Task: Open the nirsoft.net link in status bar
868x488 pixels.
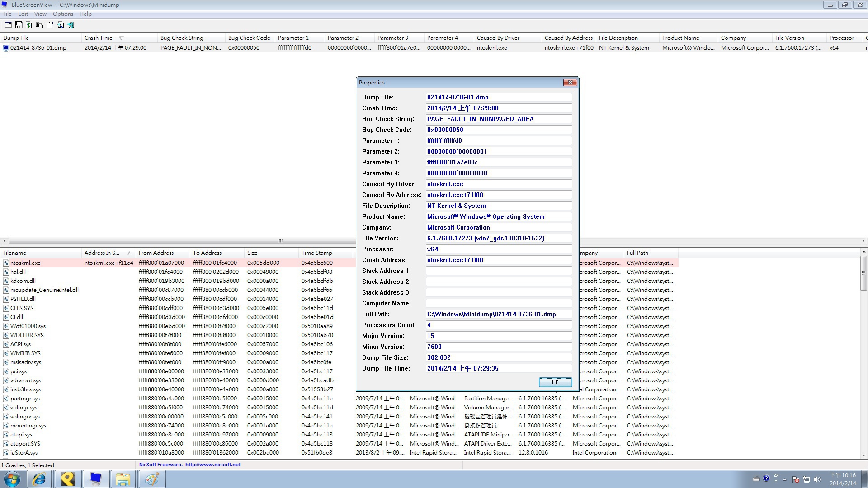Action: coord(212,465)
